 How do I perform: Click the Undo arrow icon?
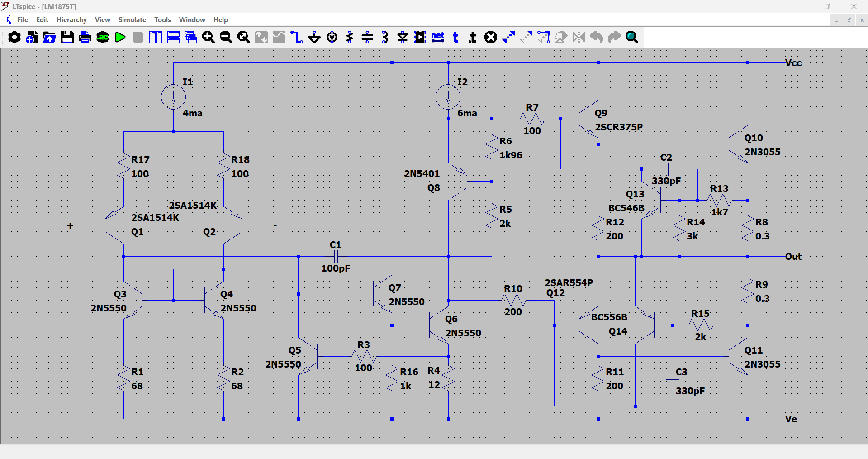pos(597,37)
